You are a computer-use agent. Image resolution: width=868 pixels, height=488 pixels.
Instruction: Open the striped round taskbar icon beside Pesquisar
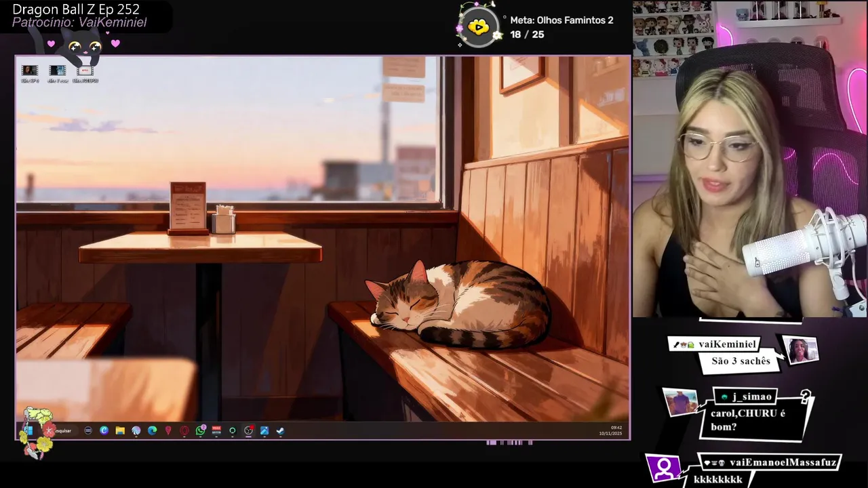pos(88,430)
